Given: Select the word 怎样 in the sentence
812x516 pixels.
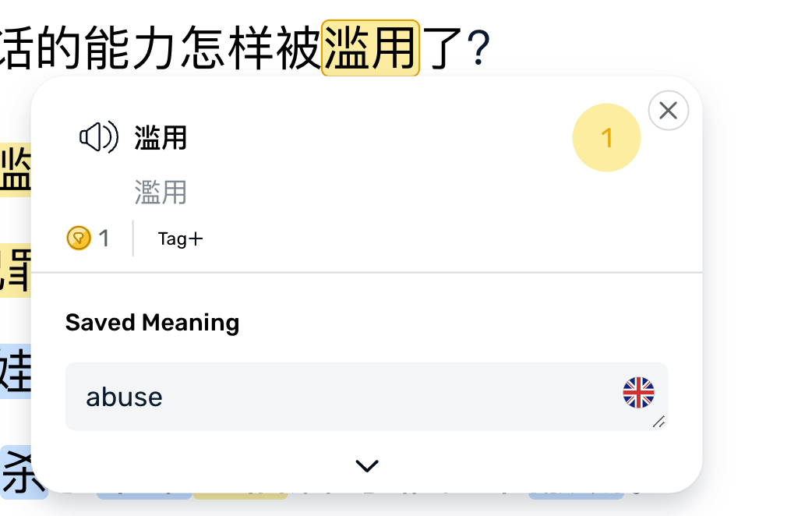Looking at the screenshot, I should coord(227,48).
